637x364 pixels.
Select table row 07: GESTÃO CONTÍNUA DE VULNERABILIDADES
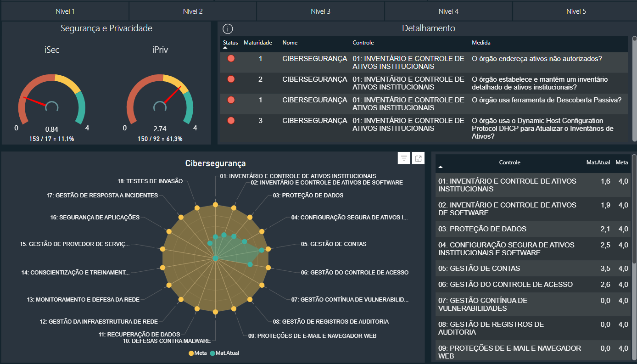click(x=533, y=304)
